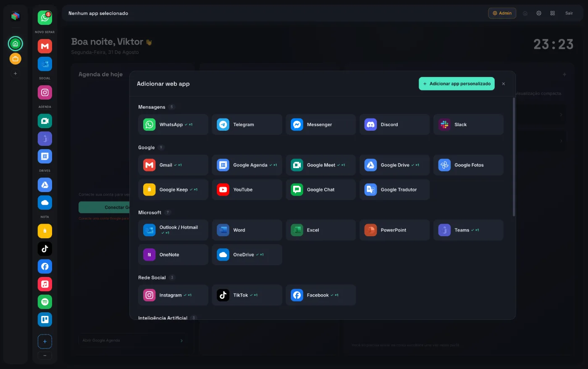The height and width of the screenshot is (369, 588).
Task: Add the Google Fotos web app
Action: [468, 165]
